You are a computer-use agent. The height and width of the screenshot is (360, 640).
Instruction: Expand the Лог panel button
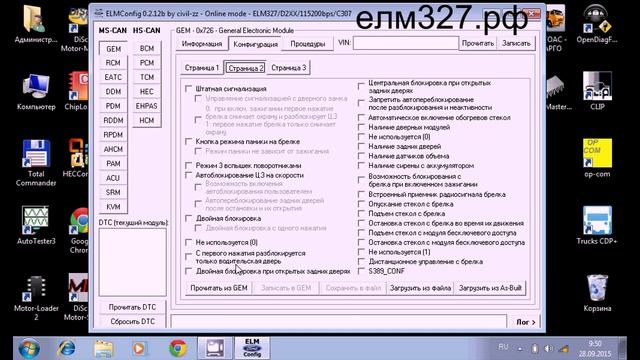(x=526, y=322)
